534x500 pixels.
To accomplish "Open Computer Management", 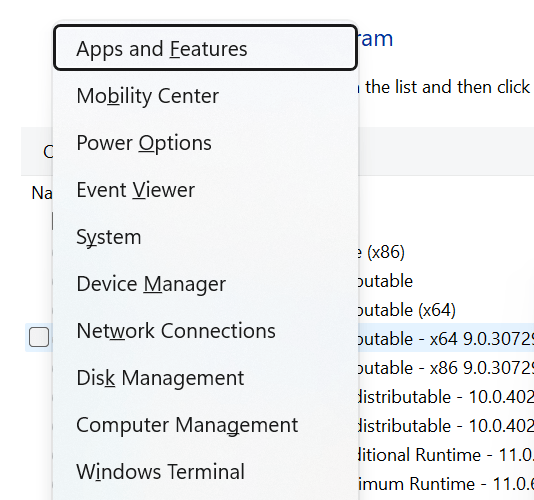I will [205, 425].
